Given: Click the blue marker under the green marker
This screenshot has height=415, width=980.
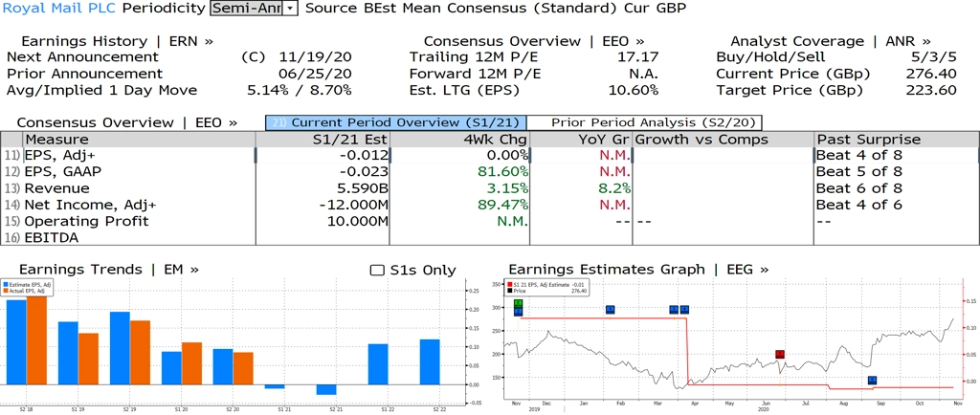Looking at the screenshot, I should [518, 312].
